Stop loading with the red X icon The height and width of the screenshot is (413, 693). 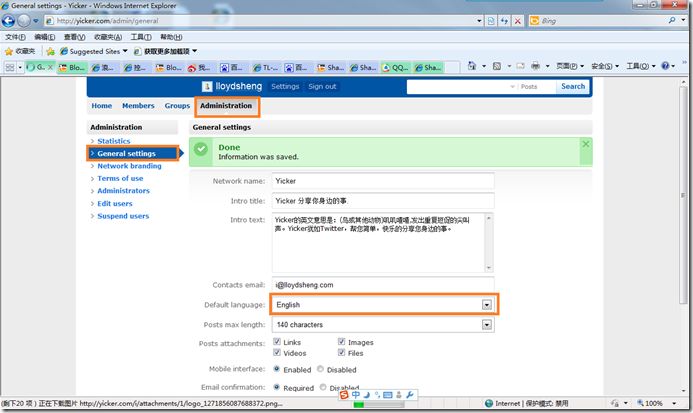point(518,21)
